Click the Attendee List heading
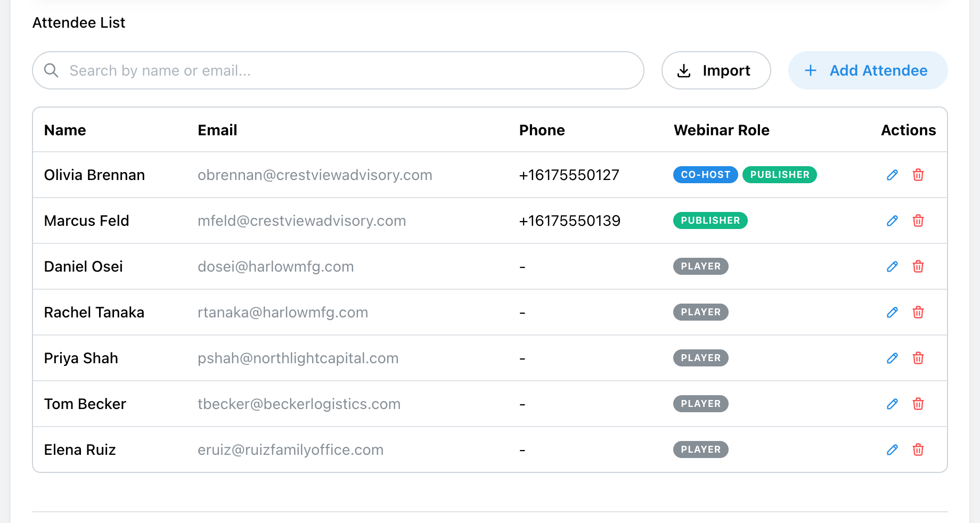 [x=79, y=22]
